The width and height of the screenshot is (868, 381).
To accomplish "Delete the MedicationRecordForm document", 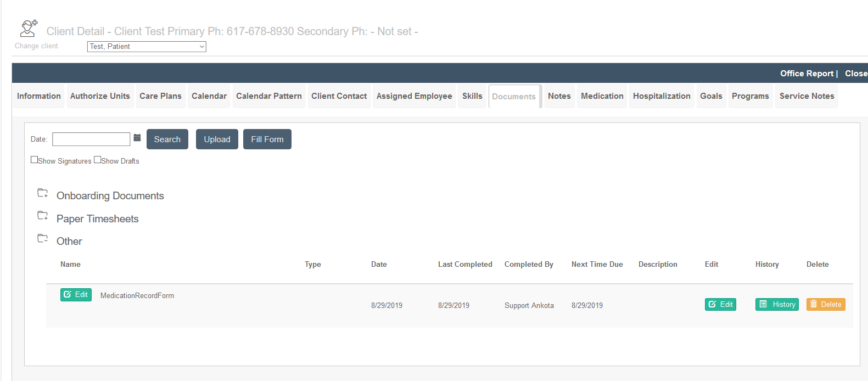I will pyautogui.click(x=826, y=304).
